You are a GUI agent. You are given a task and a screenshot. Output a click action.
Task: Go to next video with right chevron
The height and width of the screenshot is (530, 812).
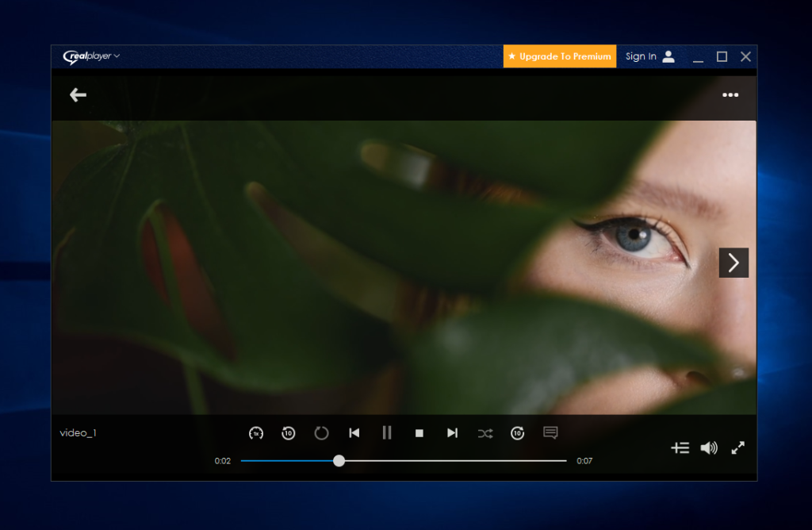[x=733, y=263]
